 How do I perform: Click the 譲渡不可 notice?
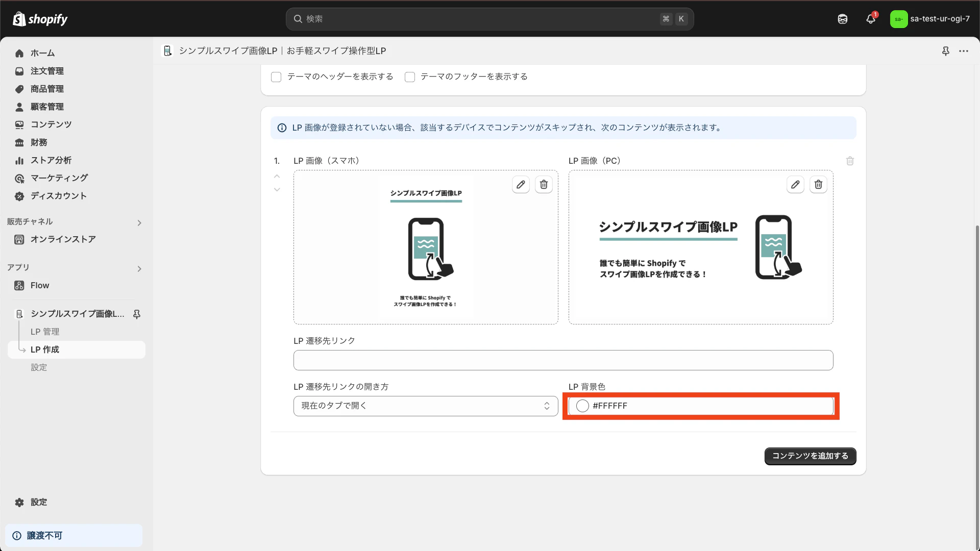(74, 536)
